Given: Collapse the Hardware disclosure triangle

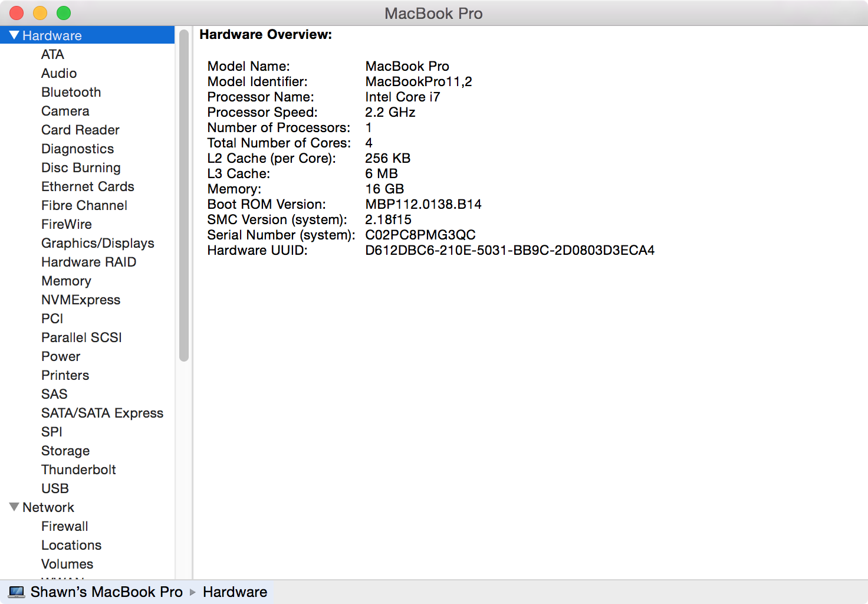Looking at the screenshot, I should click(x=15, y=35).
